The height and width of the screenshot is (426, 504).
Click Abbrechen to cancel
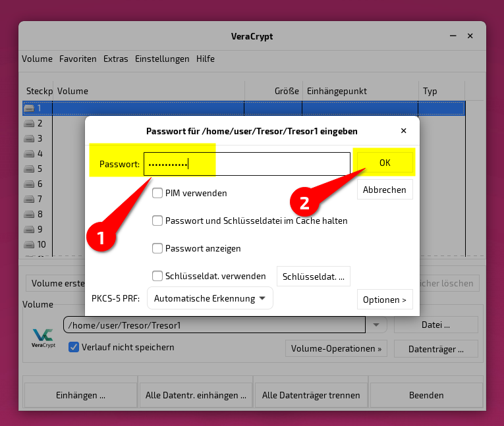(385, 190)
